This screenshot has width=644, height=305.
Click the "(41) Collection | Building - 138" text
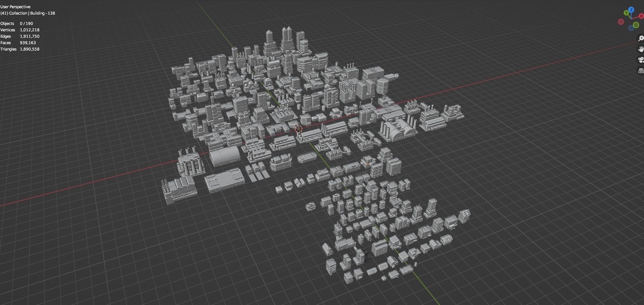[x=28, y=13]
